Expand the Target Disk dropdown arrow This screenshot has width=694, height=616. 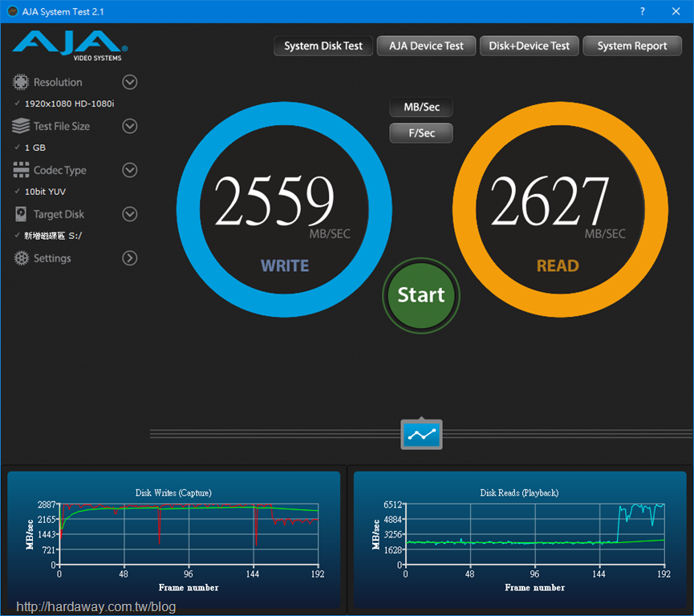(130, 214)
